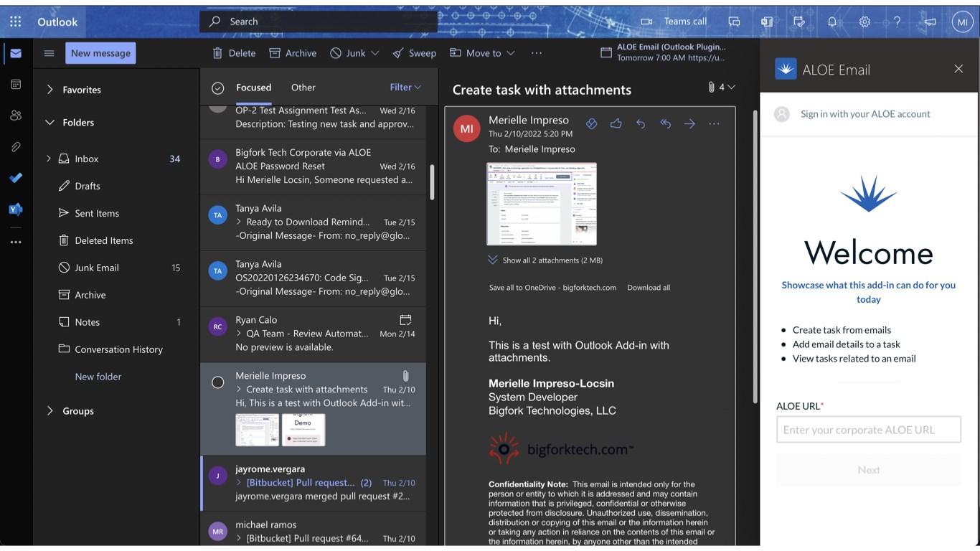The height and width of the screenshot is (551, 980).
Task: Open the Junk dropdown arrow
Action: pyautogui.click(x=374, y=53)
